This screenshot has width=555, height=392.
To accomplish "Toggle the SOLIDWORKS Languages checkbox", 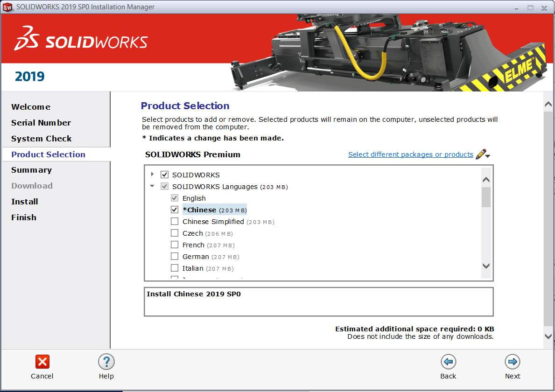I will [165, 186].
